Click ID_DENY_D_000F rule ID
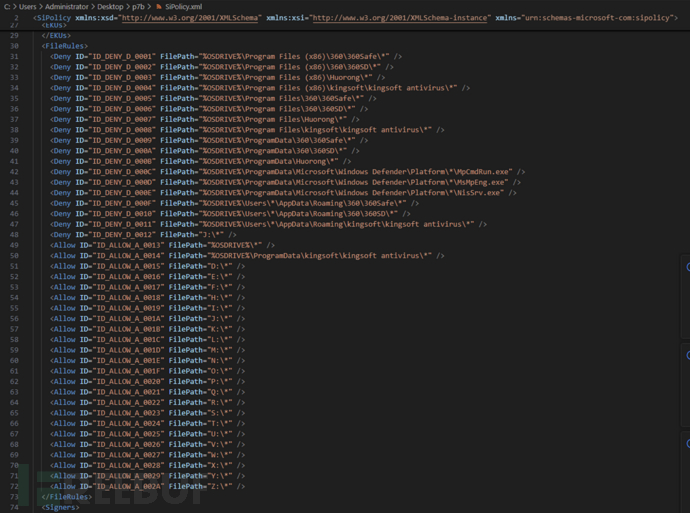 point(122,203)
